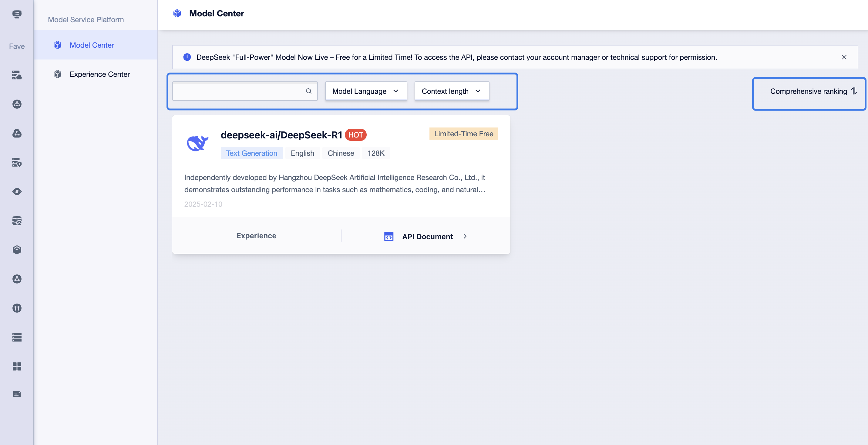The width and height of the screenshot is (868, 445).
Task: Open the Model Language dropdown
Action: pos(366,91)
